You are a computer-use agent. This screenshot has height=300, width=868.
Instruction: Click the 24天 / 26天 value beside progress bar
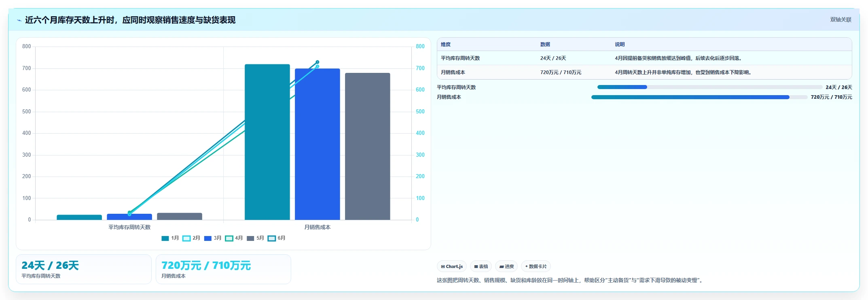839,87
